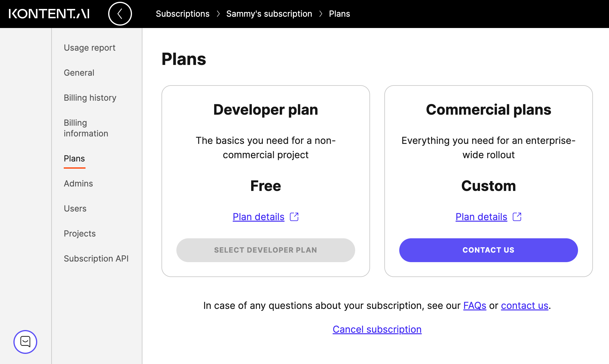Open Sammy's subscription breadcrumb
The height and width of the screenshot is (364, 609).
pyautogui.click(x=269, y=14)
